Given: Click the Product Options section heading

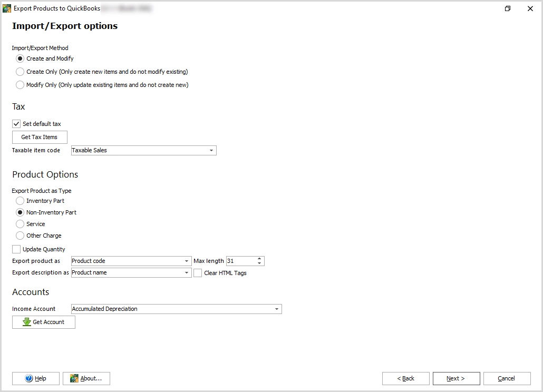Looking at the screenshot, I should 45,174.
